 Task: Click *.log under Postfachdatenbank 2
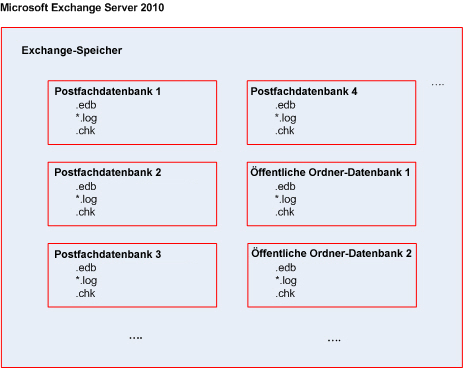(x=86, y=199)
